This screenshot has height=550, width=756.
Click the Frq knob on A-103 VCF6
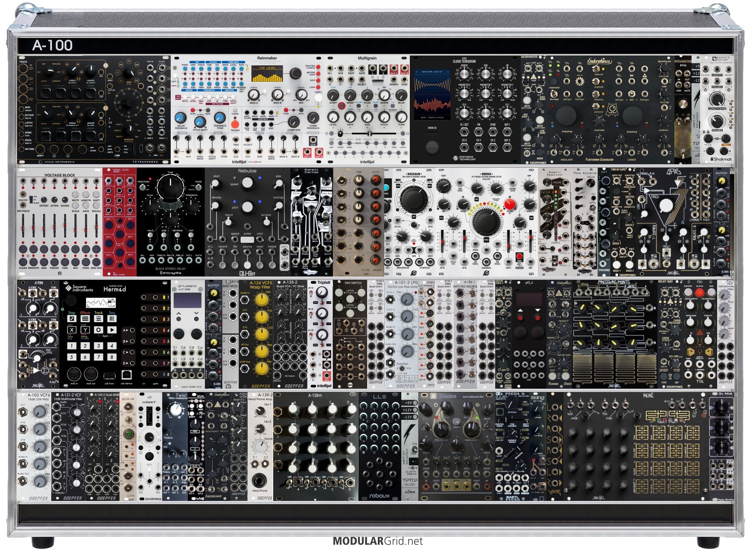point(39,411)
